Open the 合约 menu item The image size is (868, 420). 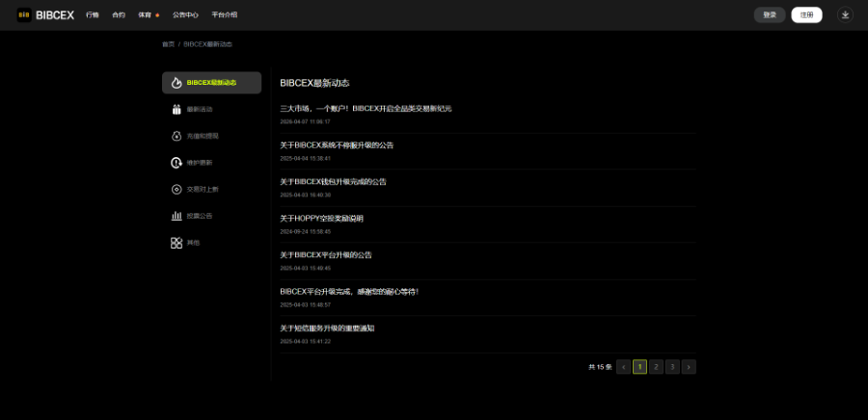[119, 14]
